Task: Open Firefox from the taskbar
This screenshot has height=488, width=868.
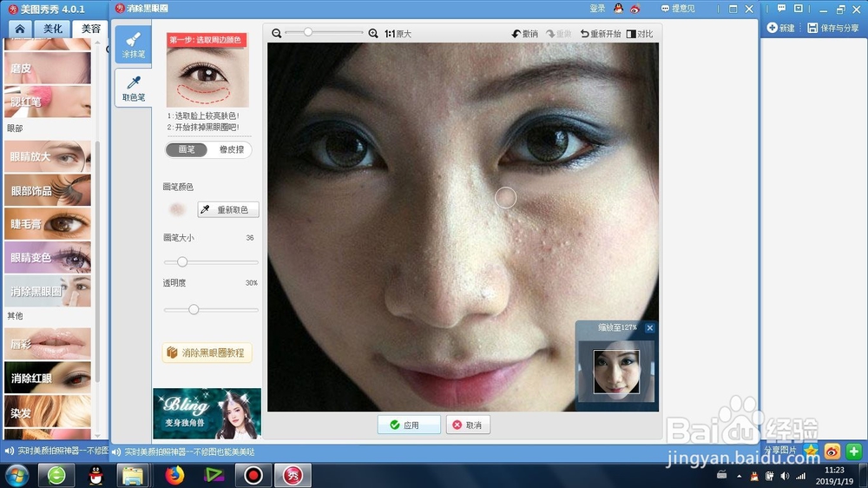Action: 174,475
